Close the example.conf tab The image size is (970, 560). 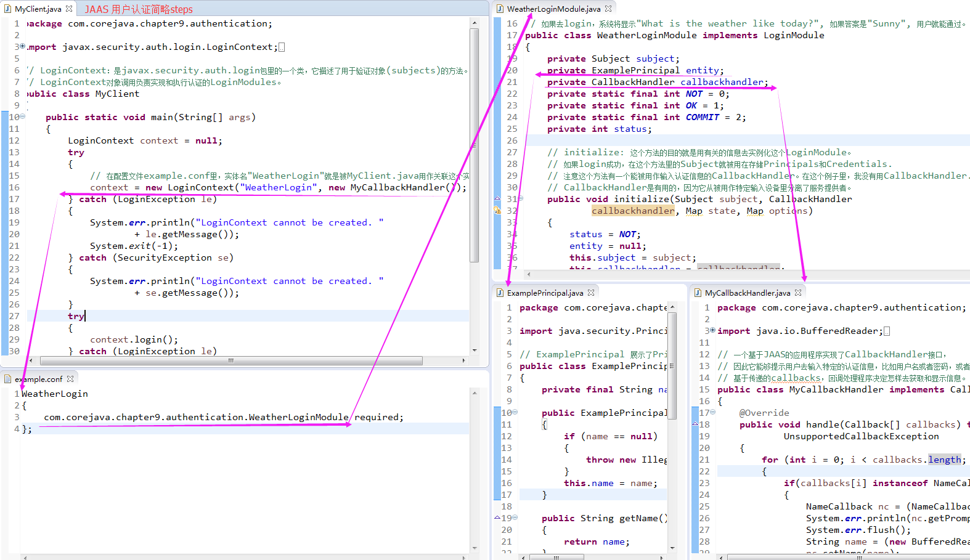tap(70, 379)
